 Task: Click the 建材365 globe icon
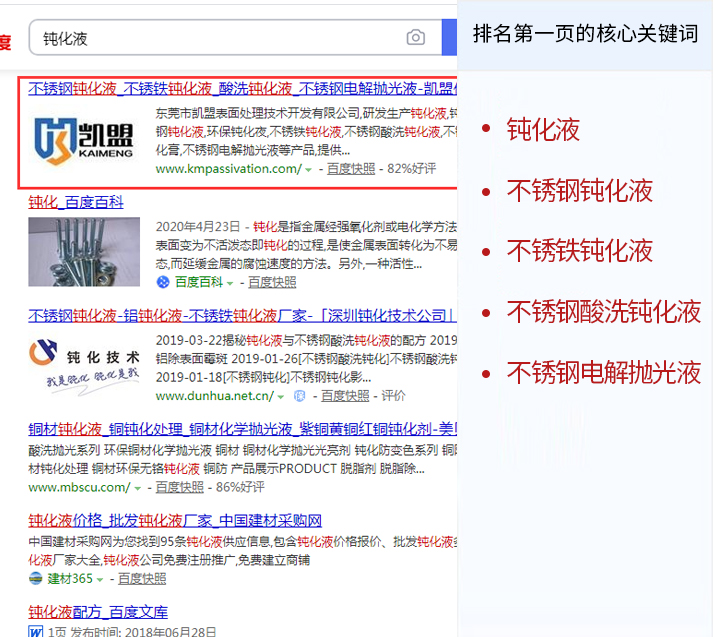[35, 579]
